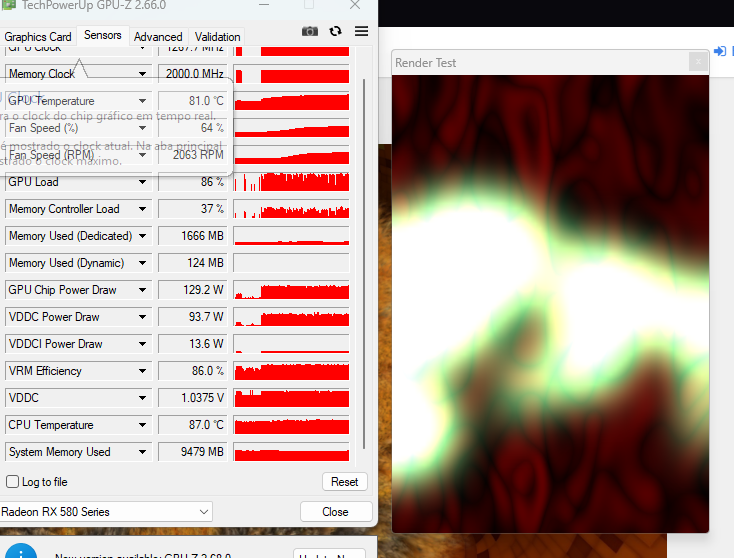Enable the Log to file checkbox
Image resolution: width=734 pixels, height=558 pixels.
[13, 482]
